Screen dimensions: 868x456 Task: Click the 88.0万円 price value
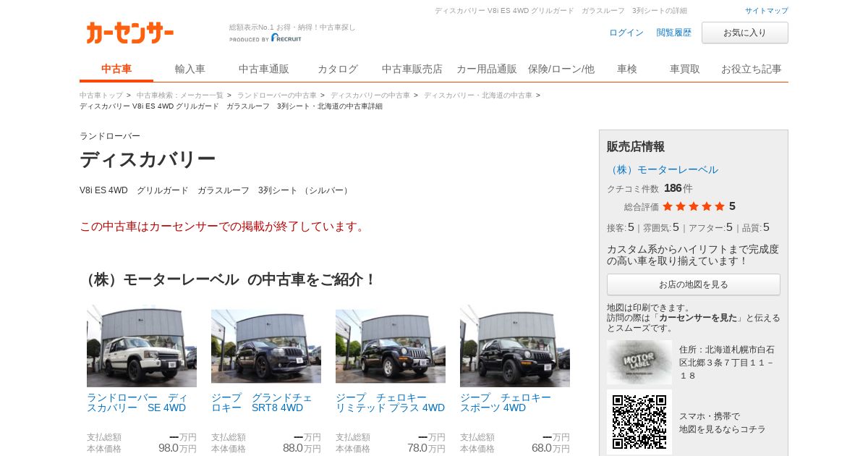coord(302,448)
